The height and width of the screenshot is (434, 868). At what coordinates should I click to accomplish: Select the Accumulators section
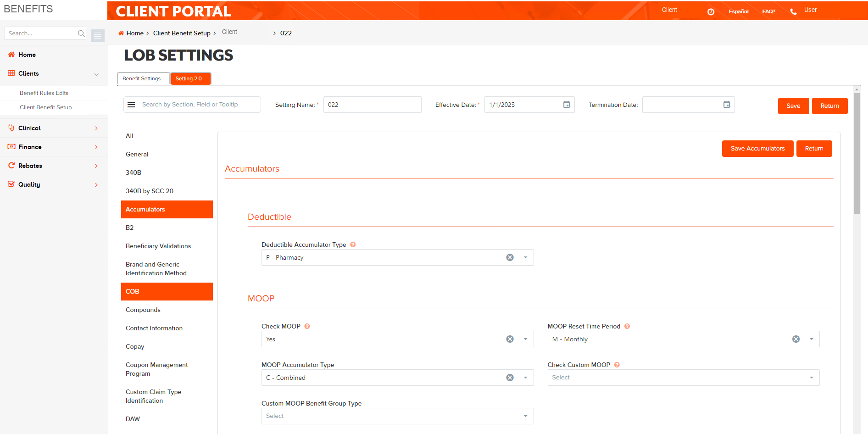coord(167,209)
